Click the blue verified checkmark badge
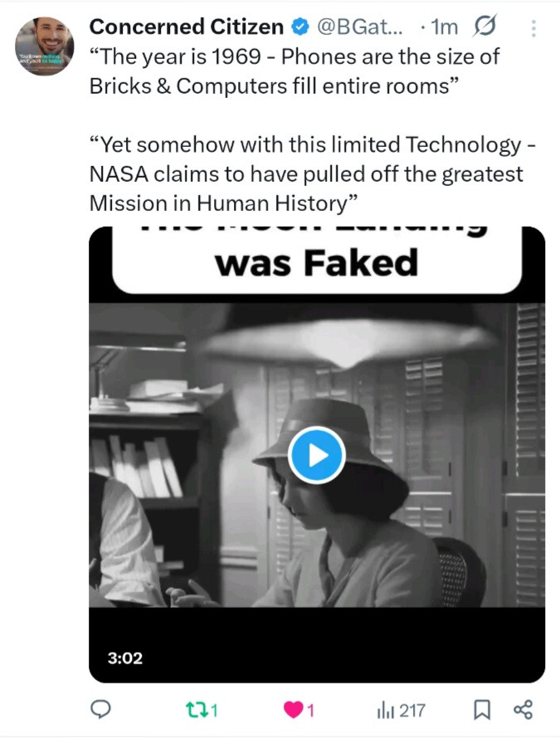Screen dimensions: 560x739 (x=299, y=27)
